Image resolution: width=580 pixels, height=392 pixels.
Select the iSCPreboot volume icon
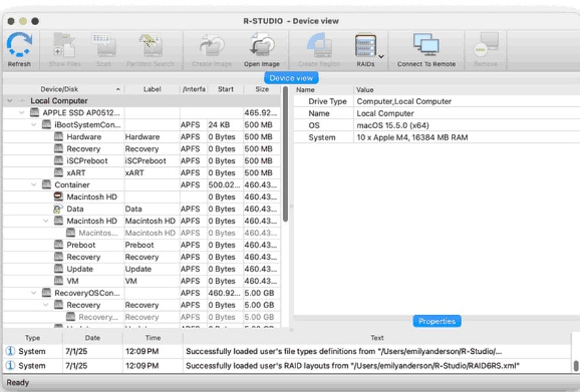pos(59,160)
